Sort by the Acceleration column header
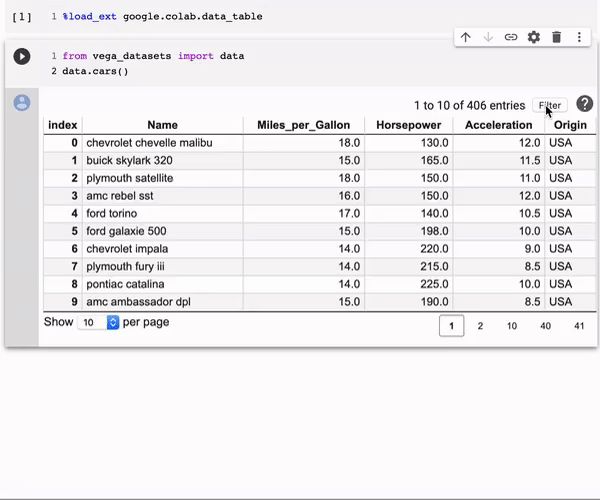Screen dimensions: 600x500 (498, 125)
